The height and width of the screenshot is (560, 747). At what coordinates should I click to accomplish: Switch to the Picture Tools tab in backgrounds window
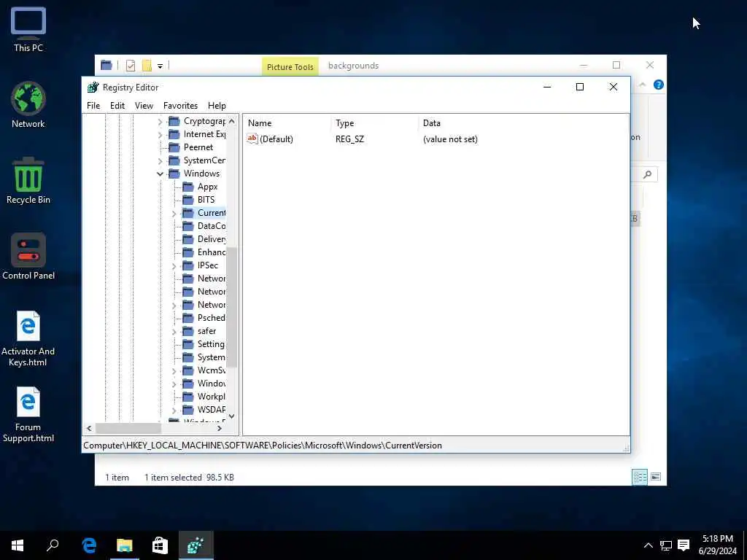[x=290, y=66]
